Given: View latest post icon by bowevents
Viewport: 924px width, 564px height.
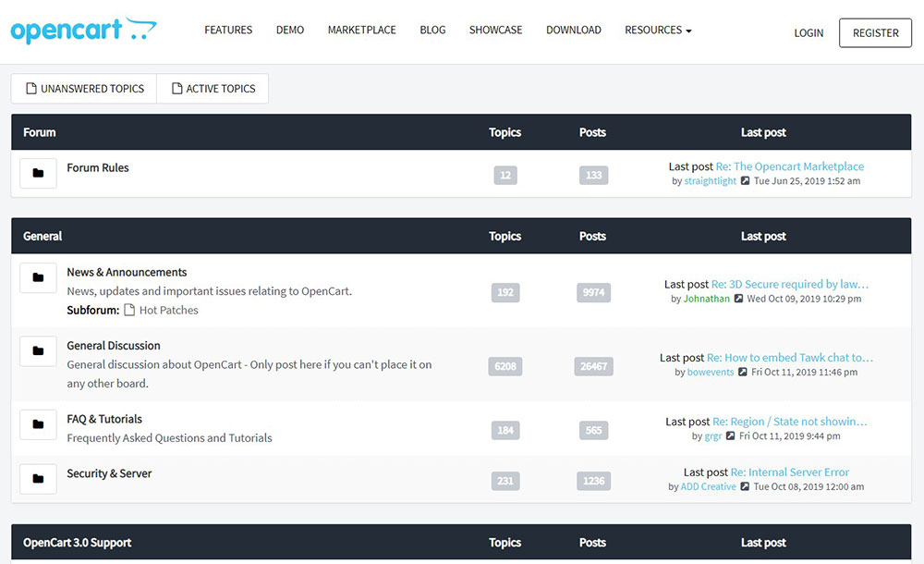Looking at the screenshot, I should (x=743, y=373).
